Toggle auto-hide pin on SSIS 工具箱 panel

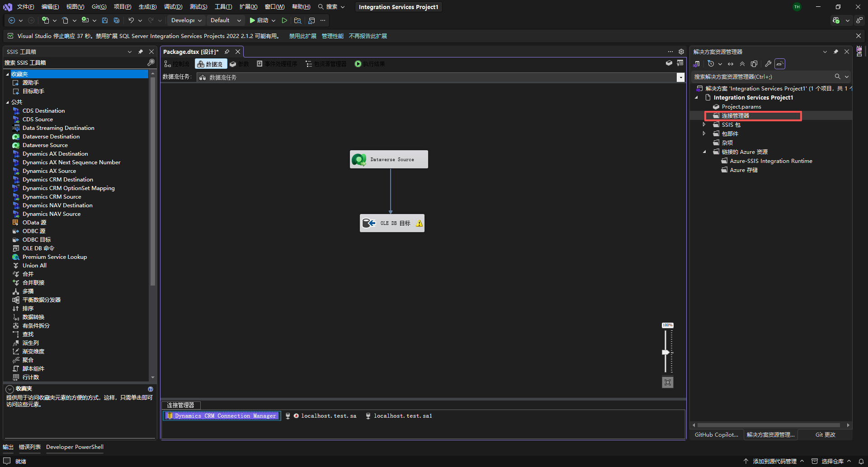click(141, 52)
